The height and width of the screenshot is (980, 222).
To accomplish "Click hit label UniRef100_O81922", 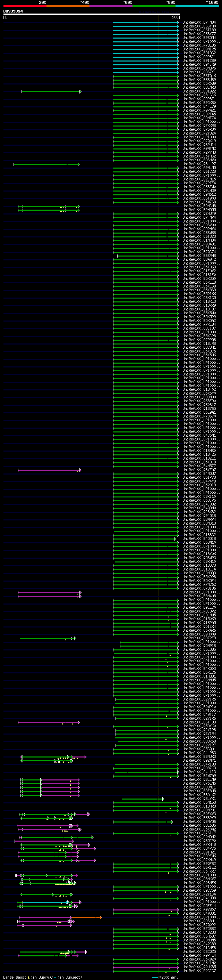I will (x=199, y=91).
